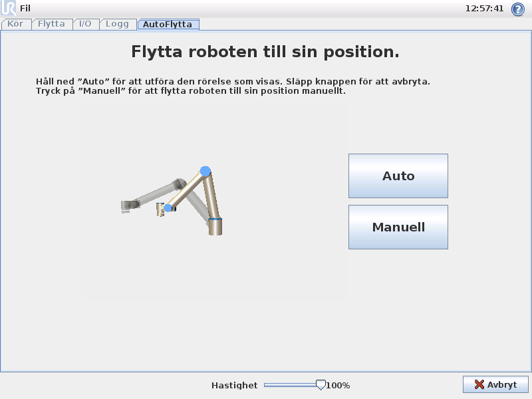
Task: Click the Hastighet slider track
Action: click(x=292, y=385)
